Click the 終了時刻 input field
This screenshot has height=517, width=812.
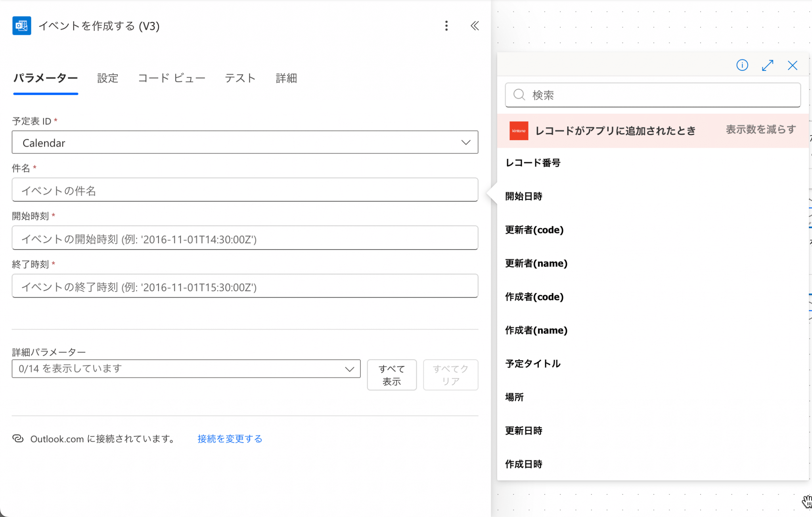[x=245, y=286]
